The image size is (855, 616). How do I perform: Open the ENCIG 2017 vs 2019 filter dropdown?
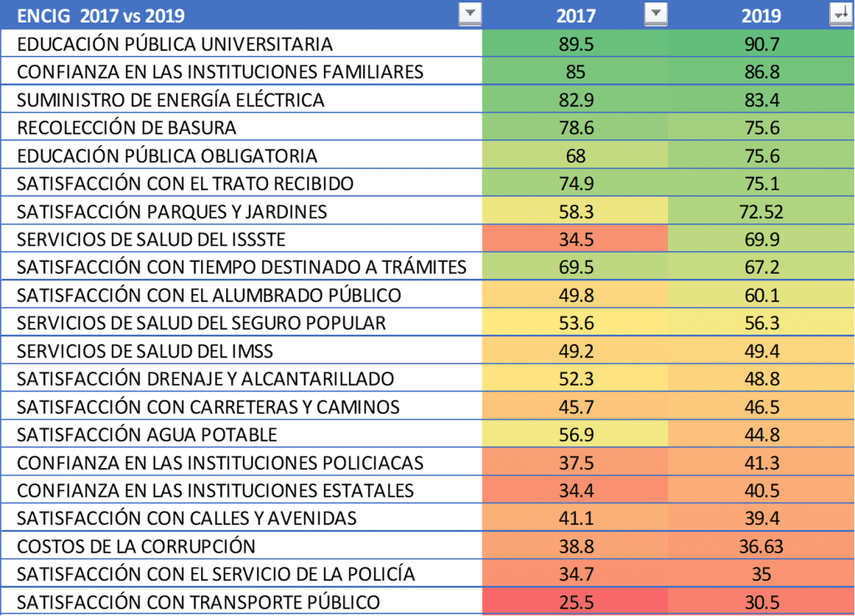point(471,14)
